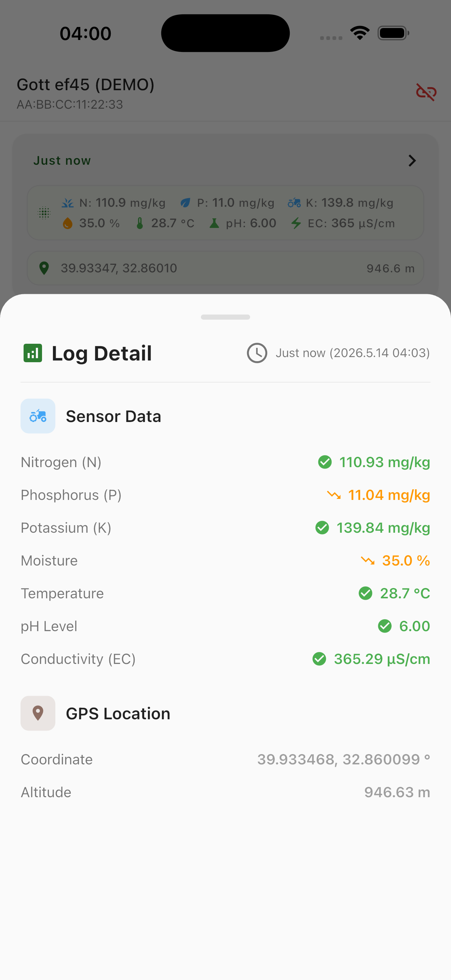The width and height of the screenshot is (451, 980).
Task: Click the Moisture orange trending-down icon
Action: click(x=368, y=560)
